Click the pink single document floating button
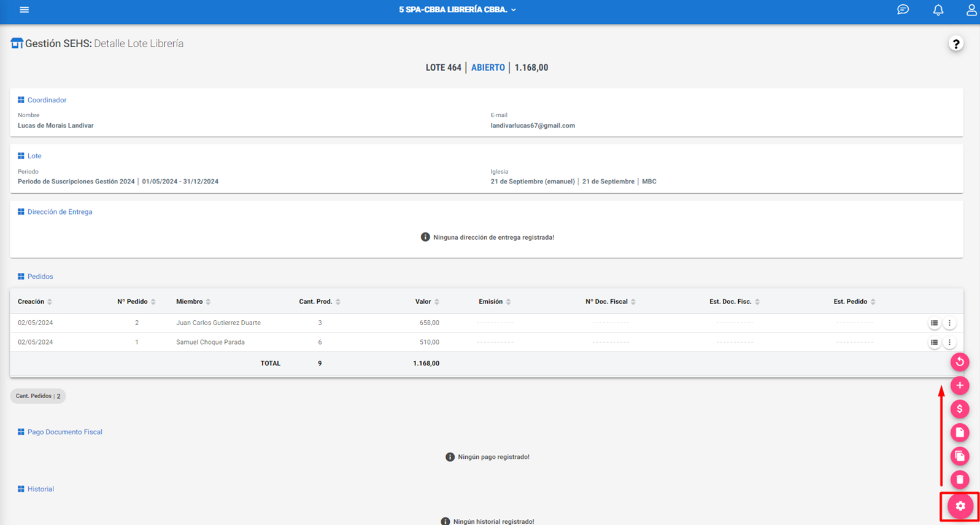 (x=960, y=432)
